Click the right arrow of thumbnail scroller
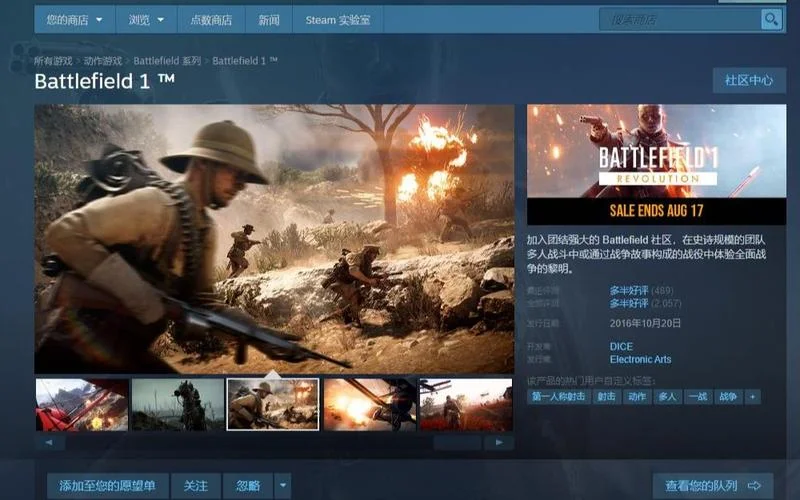 (x=499, y=442)
